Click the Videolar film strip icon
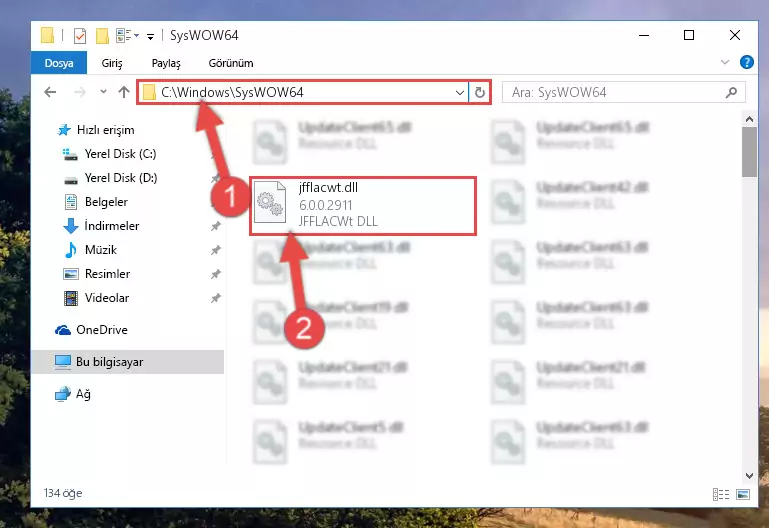Image resolution: width=769 pixels, height=528 pixels. pyautogui.click(x=71, y=298)
